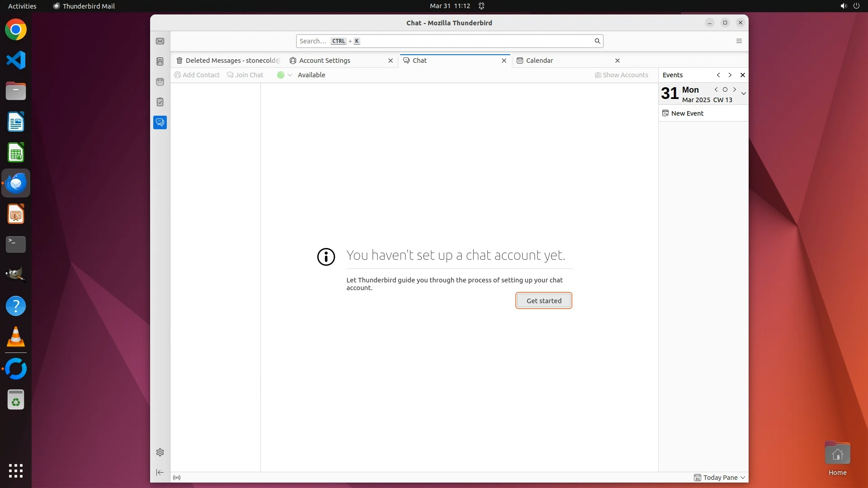Expand the chat status Available dropdown
Screen dimensions: 868x488
point(290,75)
